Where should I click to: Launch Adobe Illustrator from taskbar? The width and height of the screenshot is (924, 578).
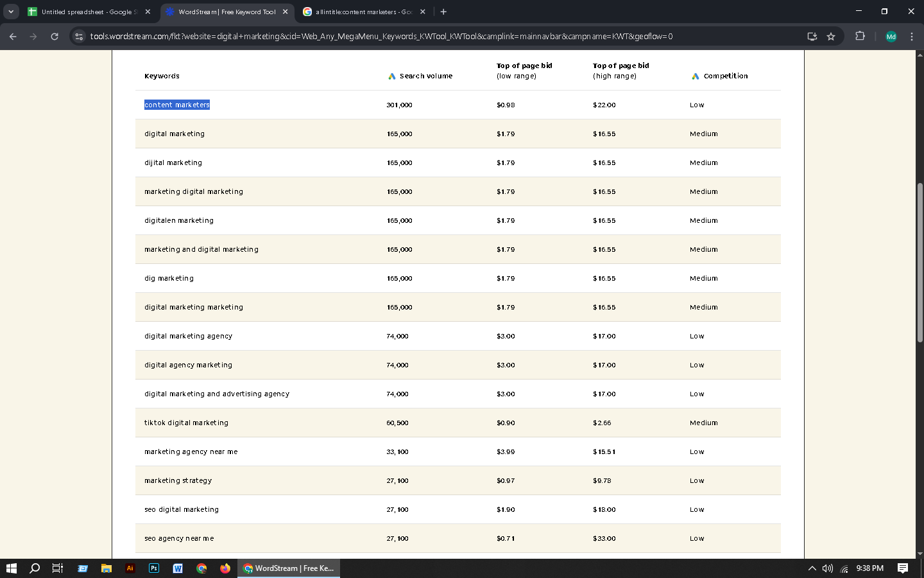[130, 568]
